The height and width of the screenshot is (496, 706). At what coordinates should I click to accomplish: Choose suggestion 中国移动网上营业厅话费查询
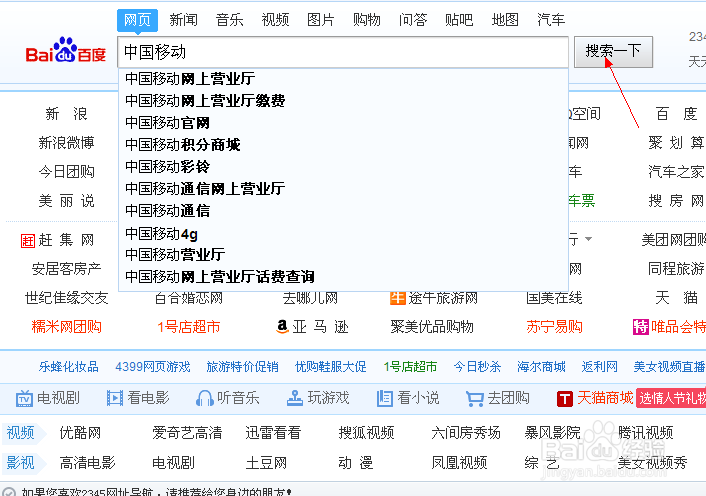343,277
